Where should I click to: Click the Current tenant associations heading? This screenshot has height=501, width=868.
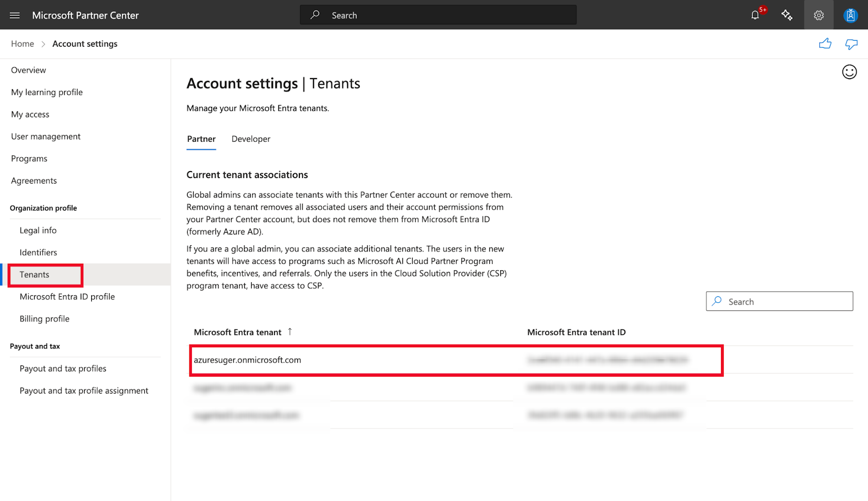click(247, 175)
